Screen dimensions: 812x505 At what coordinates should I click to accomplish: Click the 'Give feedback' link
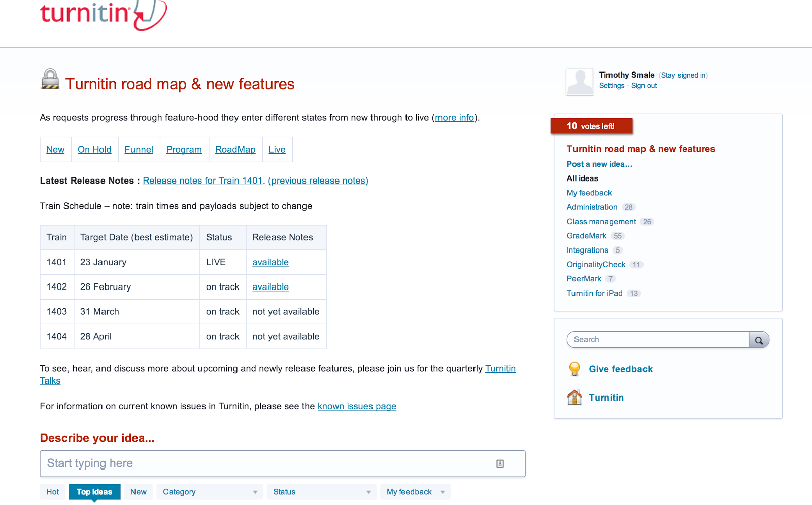[x=621, y=369]
